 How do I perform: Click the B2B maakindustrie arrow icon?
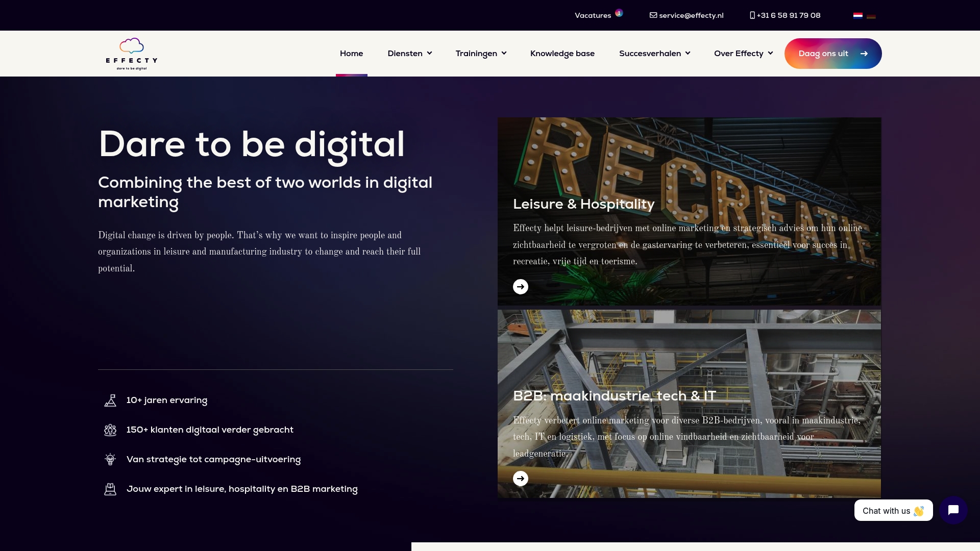520,479
